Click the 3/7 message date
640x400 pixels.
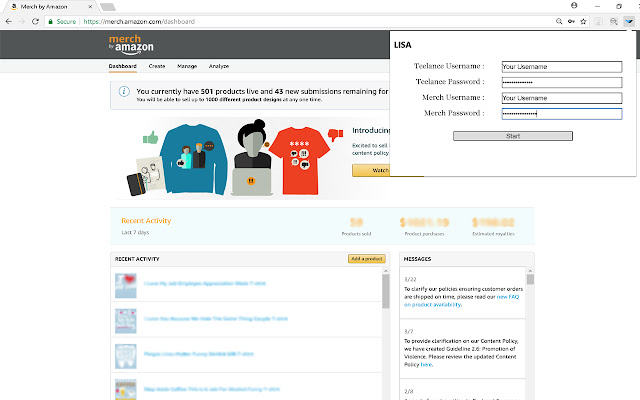(408, 331)
